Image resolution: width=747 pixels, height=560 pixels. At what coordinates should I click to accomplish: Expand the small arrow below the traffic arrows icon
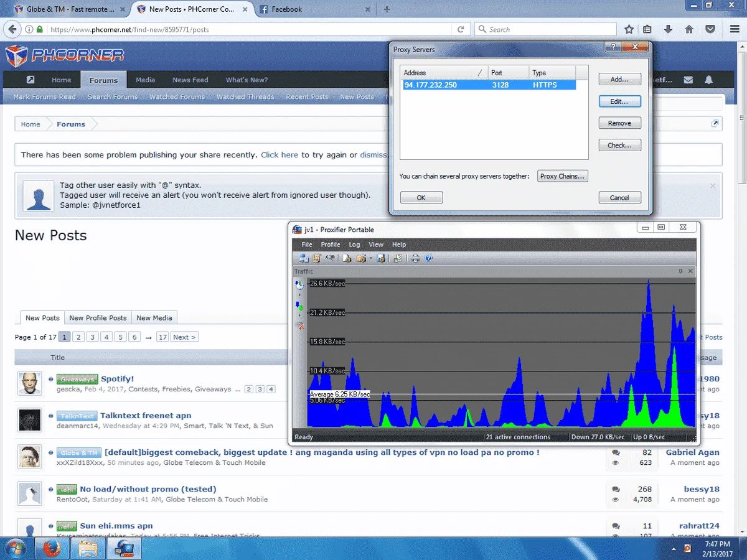pos(299,315)
